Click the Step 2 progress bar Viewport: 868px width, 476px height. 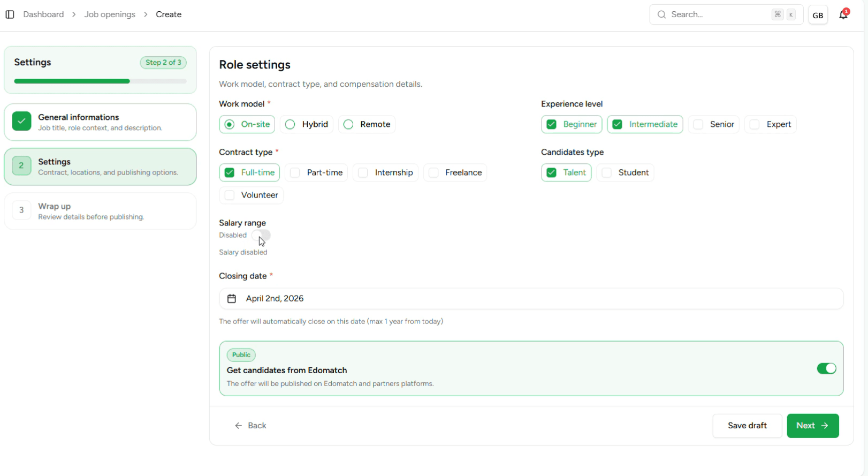pos(100,81)
